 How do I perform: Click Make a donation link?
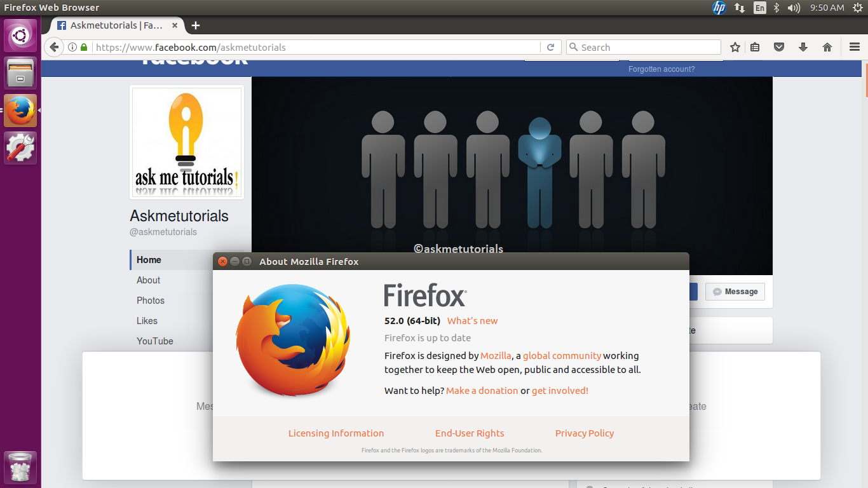click(482, 391)
